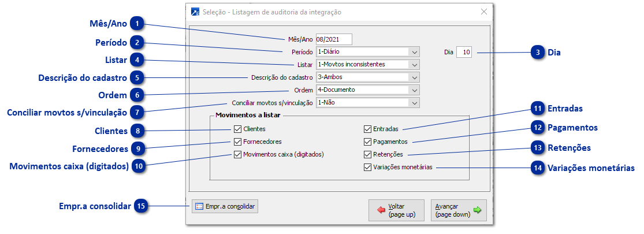Uncheck Movimentos caixa (digitados) checkbox
The width and height of the screenshot is (644, 234).
pyautogui.click(x=237, y=154)
